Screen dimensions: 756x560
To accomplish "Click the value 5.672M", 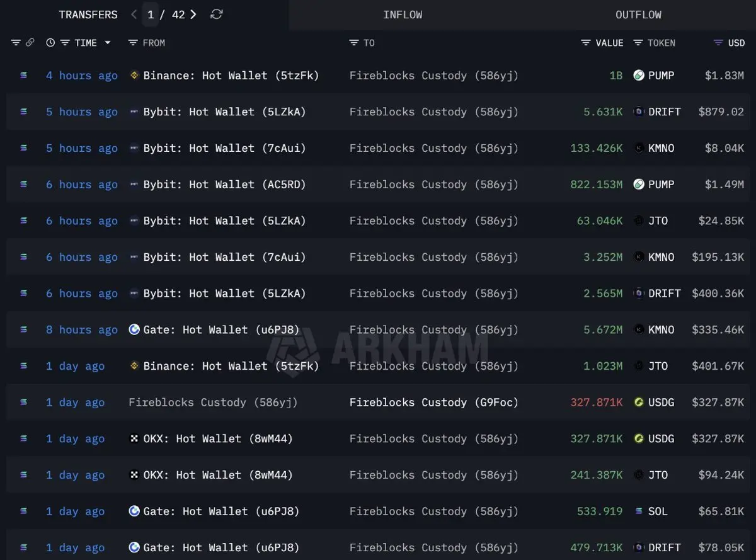I will coord(603,330).
